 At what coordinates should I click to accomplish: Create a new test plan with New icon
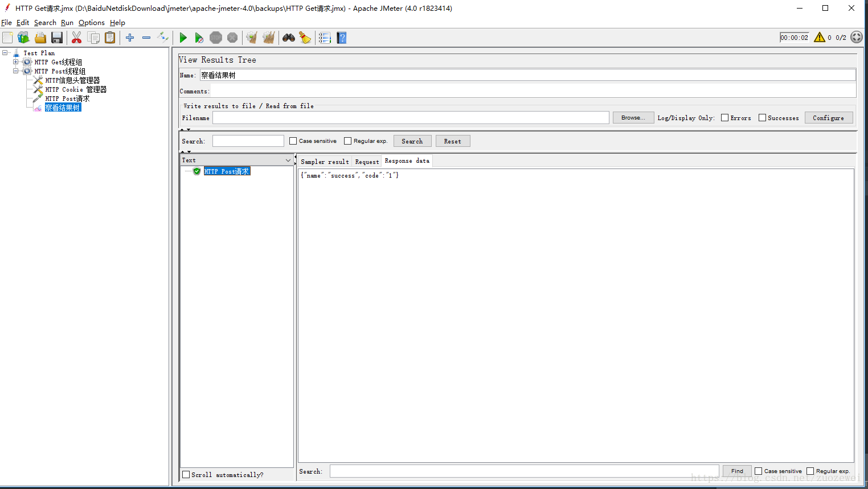tap(7, 38)
